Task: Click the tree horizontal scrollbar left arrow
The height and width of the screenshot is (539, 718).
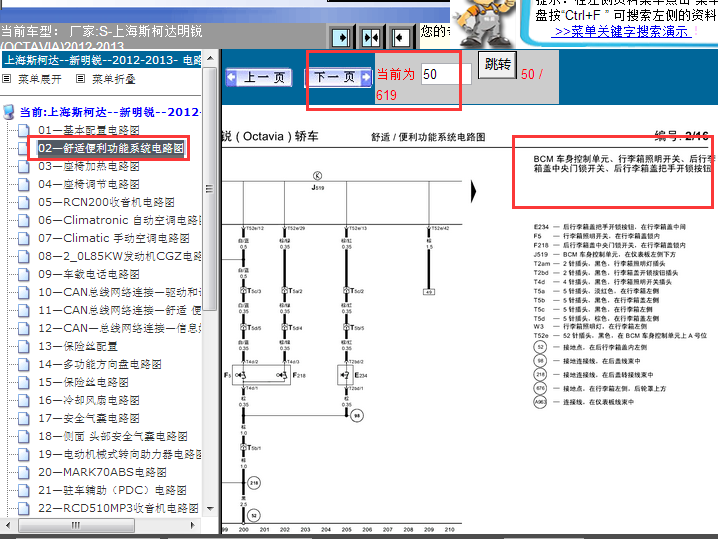Action: coord(8,525)
